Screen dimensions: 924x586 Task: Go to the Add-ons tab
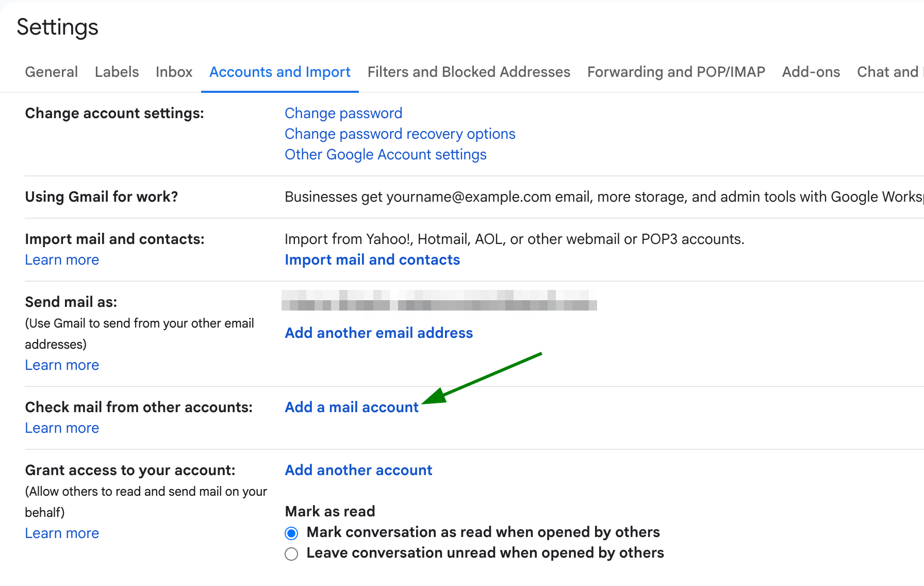[x=810, y=72]
